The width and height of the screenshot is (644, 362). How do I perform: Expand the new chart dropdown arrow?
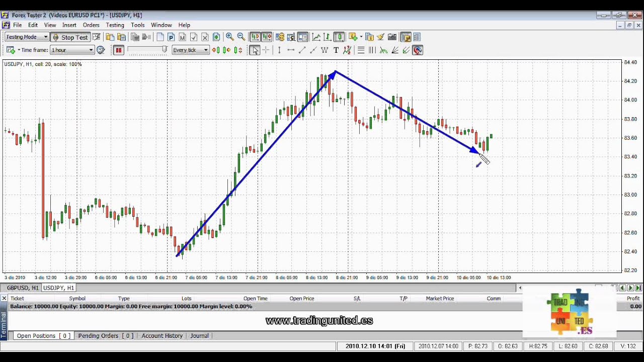coord(19,50)
